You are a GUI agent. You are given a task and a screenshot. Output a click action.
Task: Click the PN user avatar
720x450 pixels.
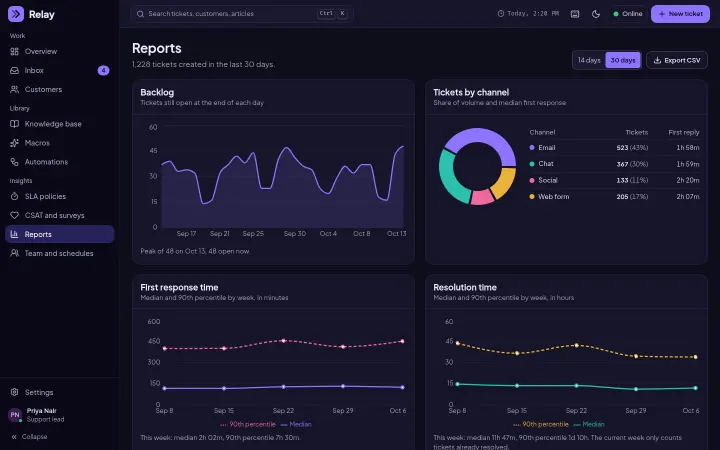(15, 415)
